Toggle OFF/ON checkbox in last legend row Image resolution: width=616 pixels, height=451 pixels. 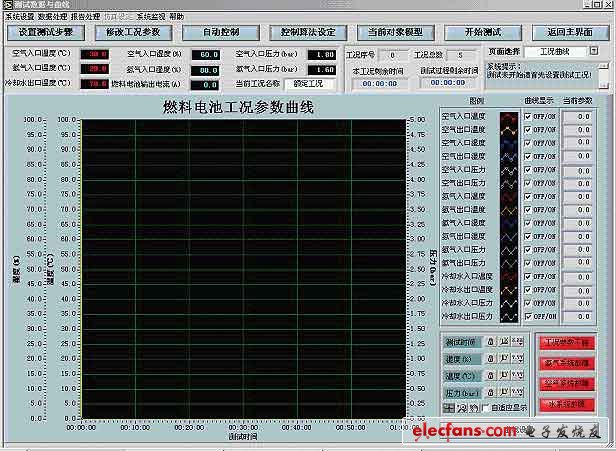(x=529, y=315)
